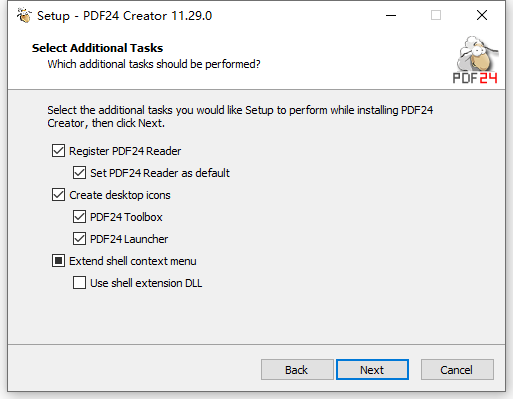The image size is (513, 399).
Task: Open the setup window system menu icon
Action: point(24,15)
